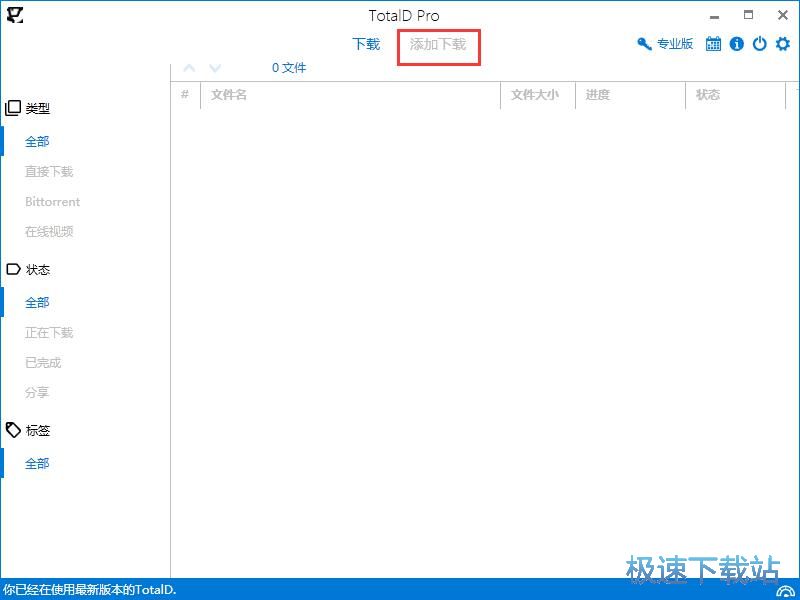Filter by Bittorrent type
Viewport: 800px width, 600px height.
(53, 202)
